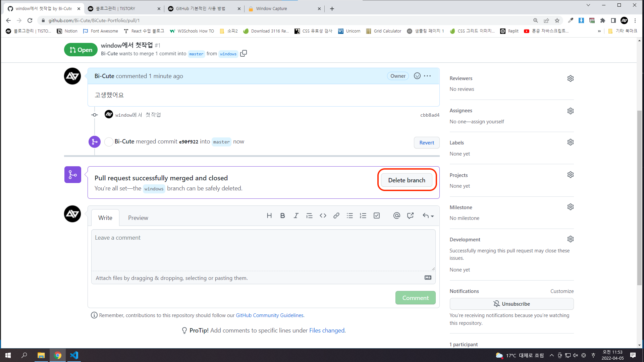Mention a user with @ icon
The width and height of the screenshot is (644, 362).
tap(396, 216)
